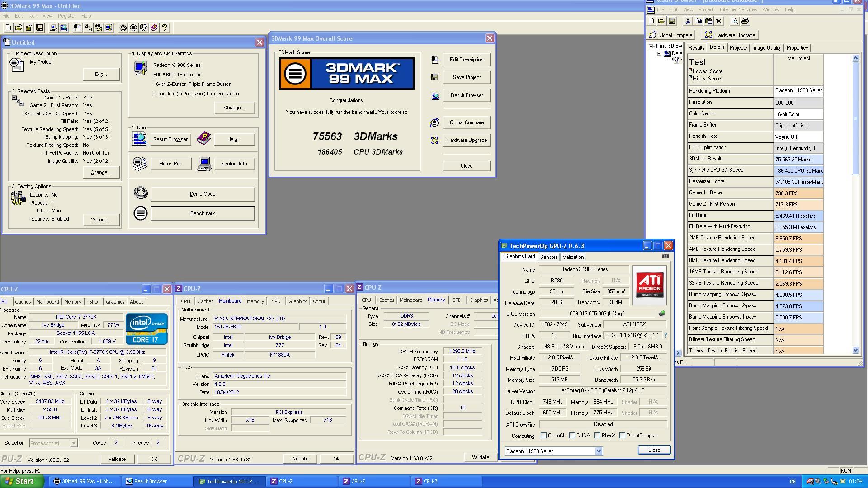Toggle DirectCompute checkbox in GPU-Z

coord(623,436)
